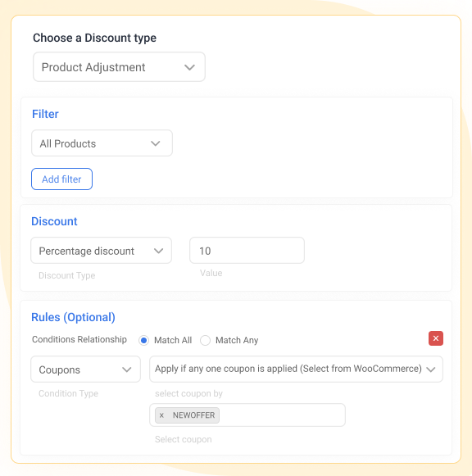472x476 pixels.
Task: Delete the rule with the red X icon
Action: pyautogui.click(x=436, y=338)
